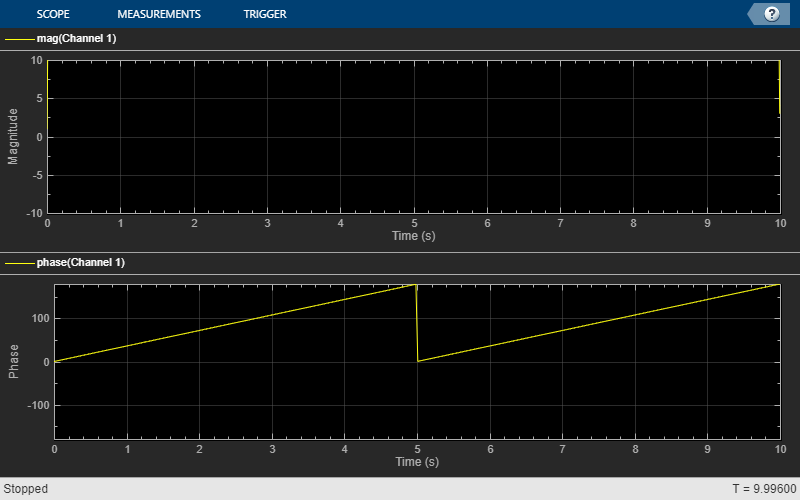Image resolution: width=800 pixels, height=500 pixels.
Task: Open the TRIGGER tab
Action: coord(265,14)
